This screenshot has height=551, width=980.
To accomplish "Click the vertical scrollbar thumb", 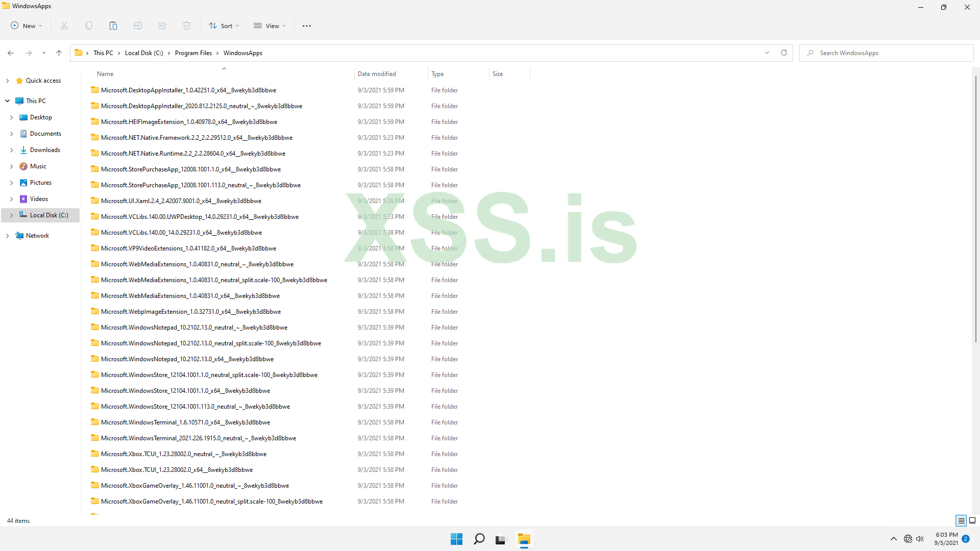I will (975, 209).
